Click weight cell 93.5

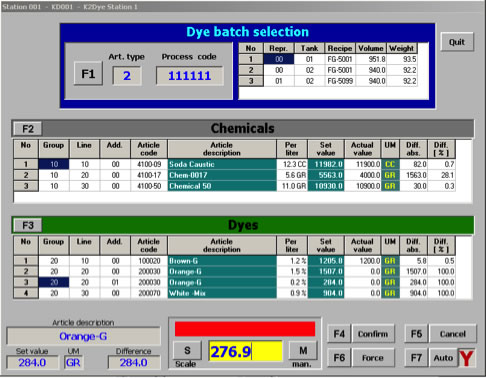402,59
